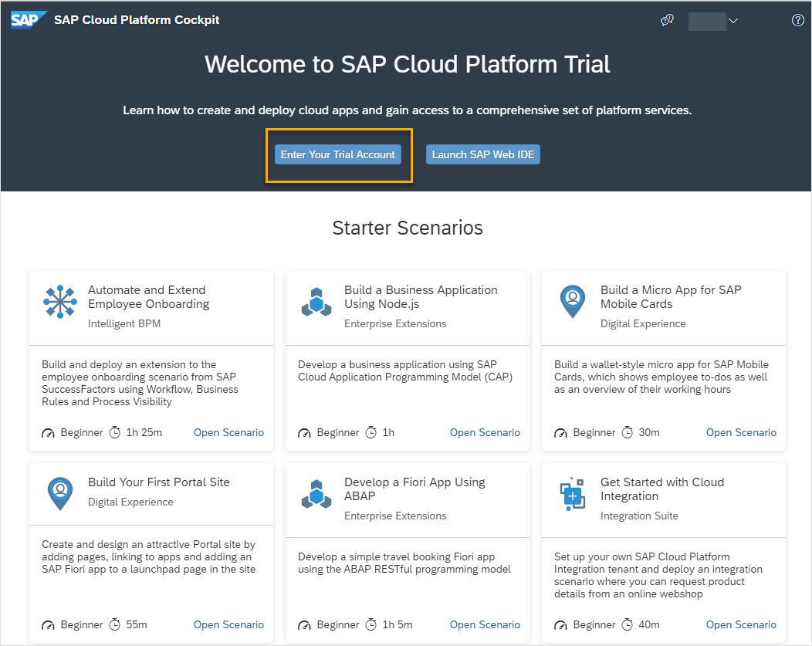Viewport: 812px width, 646px height.
Task: Click the Cloud Integration scenario icon
Action: tap(573, 493)
